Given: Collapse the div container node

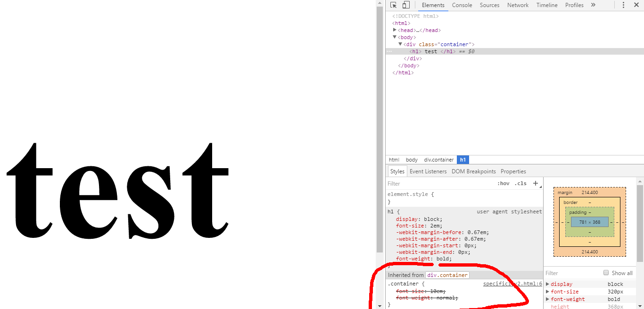Looking at the screenshot, I should [x=400, y=44].
